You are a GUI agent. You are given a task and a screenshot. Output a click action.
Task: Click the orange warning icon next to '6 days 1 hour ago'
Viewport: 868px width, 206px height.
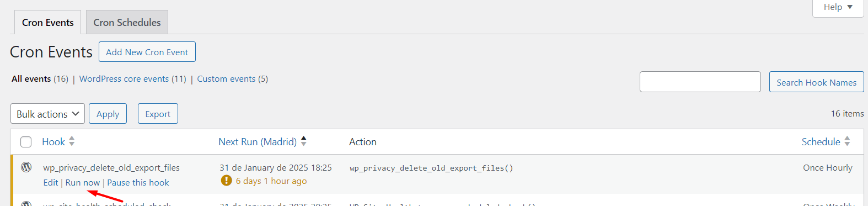pos(226,181)
